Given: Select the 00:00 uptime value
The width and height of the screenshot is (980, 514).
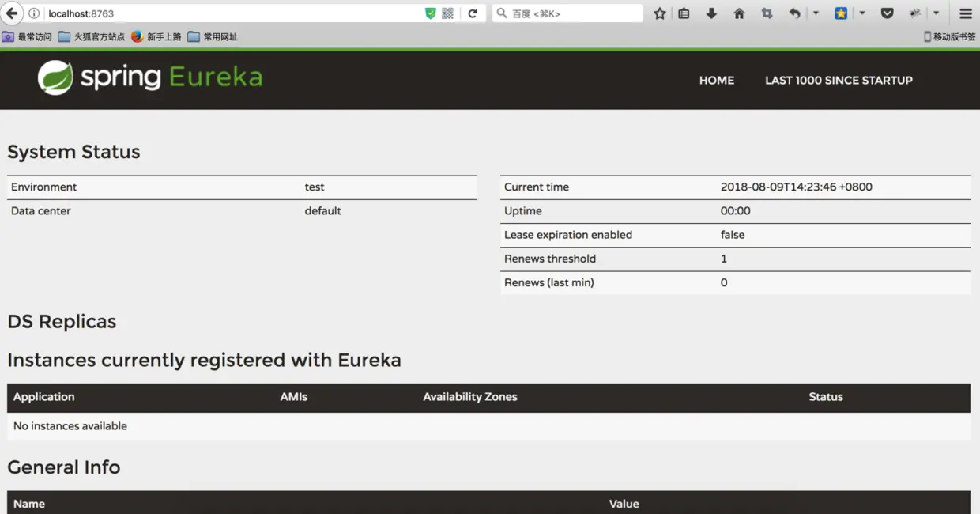Looking at the screenshot, I should pos(736,211).
